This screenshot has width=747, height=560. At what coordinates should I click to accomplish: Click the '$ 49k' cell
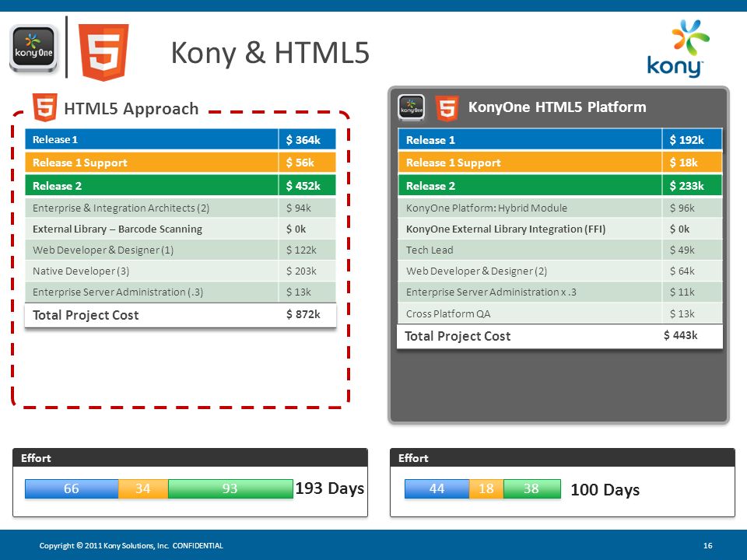click(x=693, y=250)
